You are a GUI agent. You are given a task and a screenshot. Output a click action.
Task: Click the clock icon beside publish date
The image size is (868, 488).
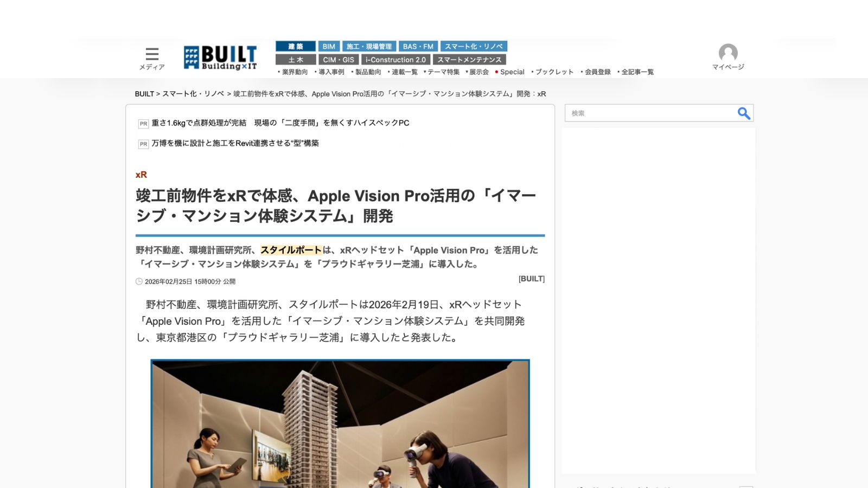coord(139,281)
